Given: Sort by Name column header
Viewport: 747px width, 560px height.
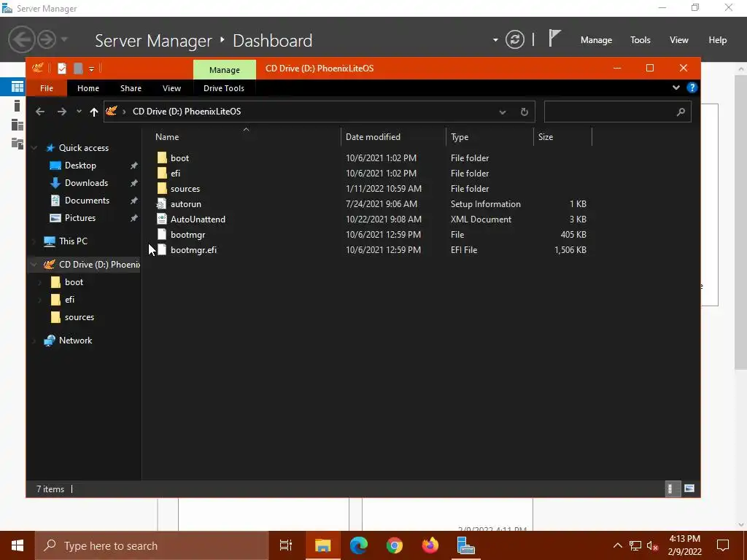Looking at the screenshot, I should pos(246,136).
